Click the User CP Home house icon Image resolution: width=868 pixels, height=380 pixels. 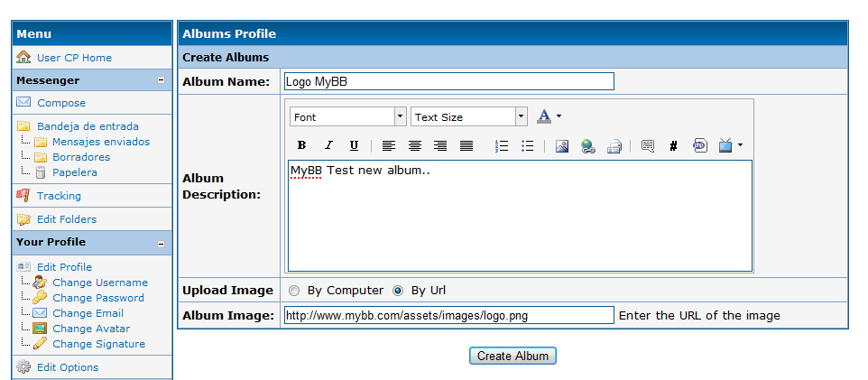(x=23, y=57)
